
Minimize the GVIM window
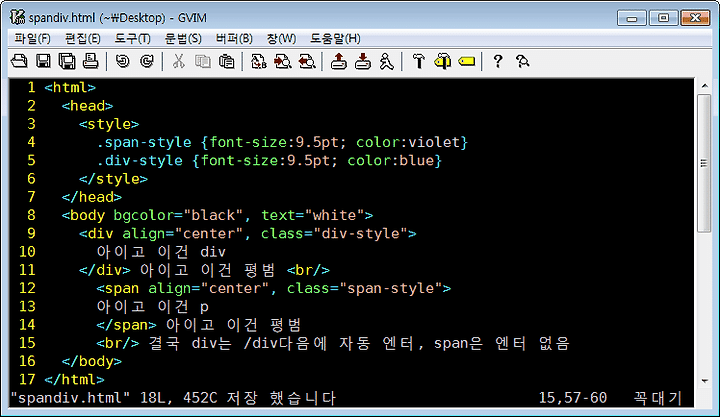pos(632,18)
